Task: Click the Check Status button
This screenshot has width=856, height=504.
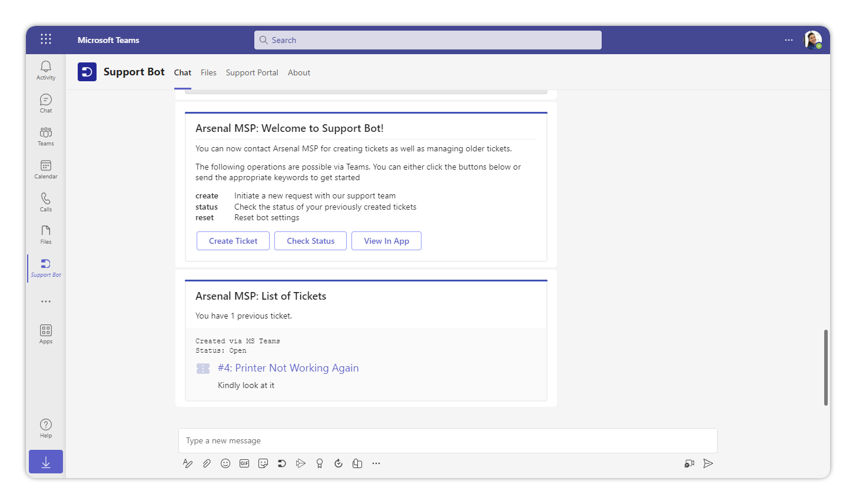Action: coord(310,241)
